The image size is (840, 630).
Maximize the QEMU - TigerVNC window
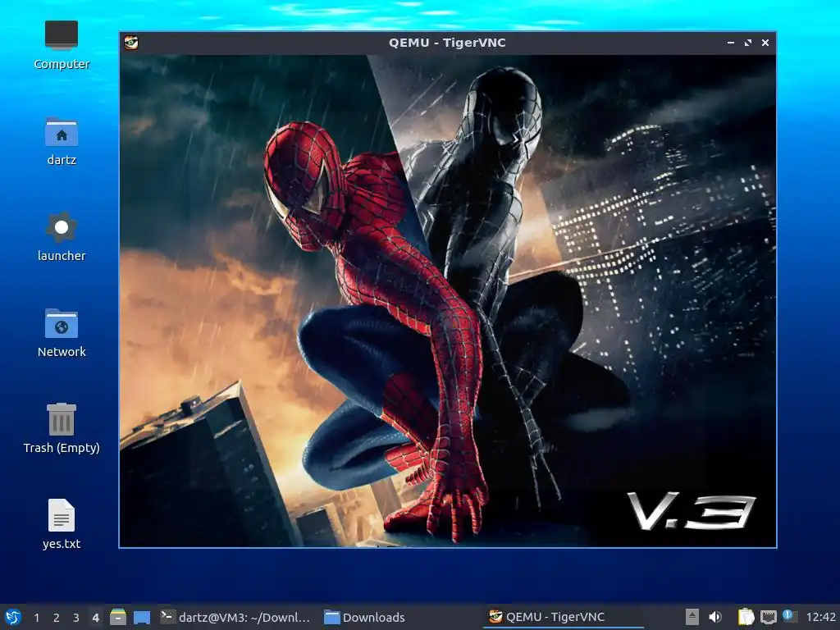pyautogui.click(x=748, y=43)
